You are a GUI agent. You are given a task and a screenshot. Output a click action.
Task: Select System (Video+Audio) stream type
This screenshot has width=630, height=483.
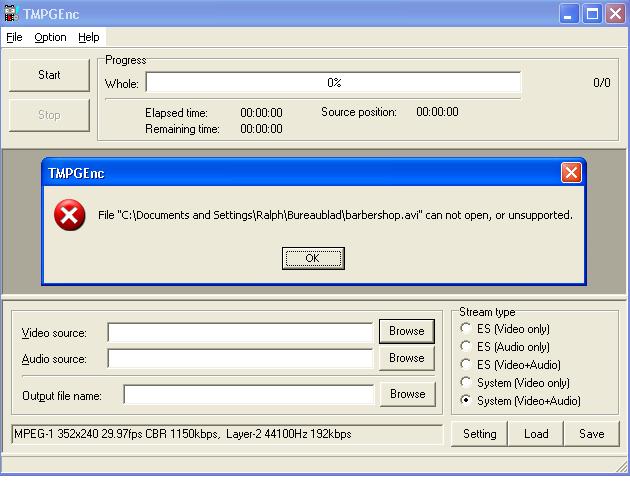[x=520, y=401]
